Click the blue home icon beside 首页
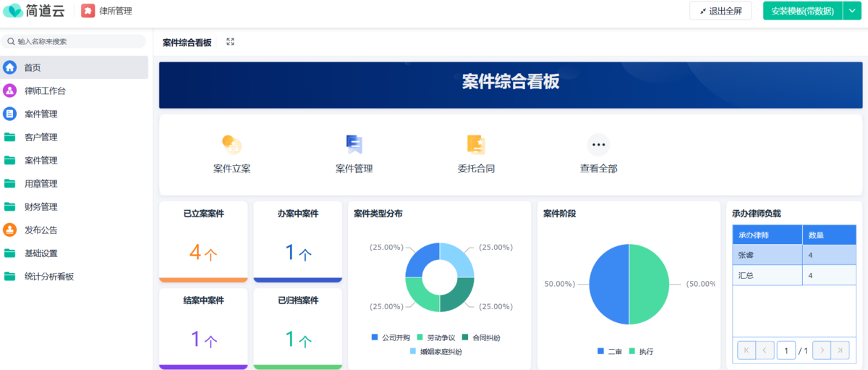The width and height of the screenshot is (868, 370). pos(9,67)
